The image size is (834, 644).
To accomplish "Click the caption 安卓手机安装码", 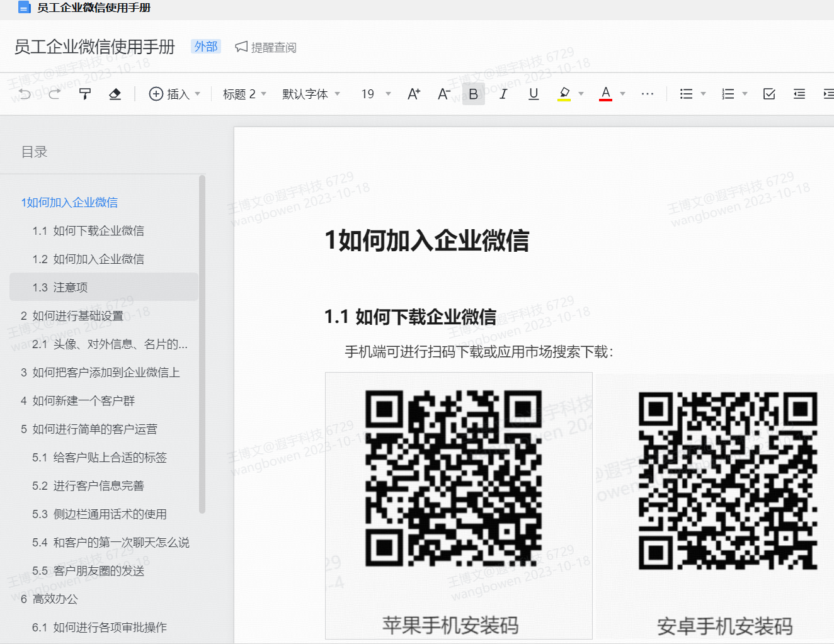I will click(x=724, y=626).
